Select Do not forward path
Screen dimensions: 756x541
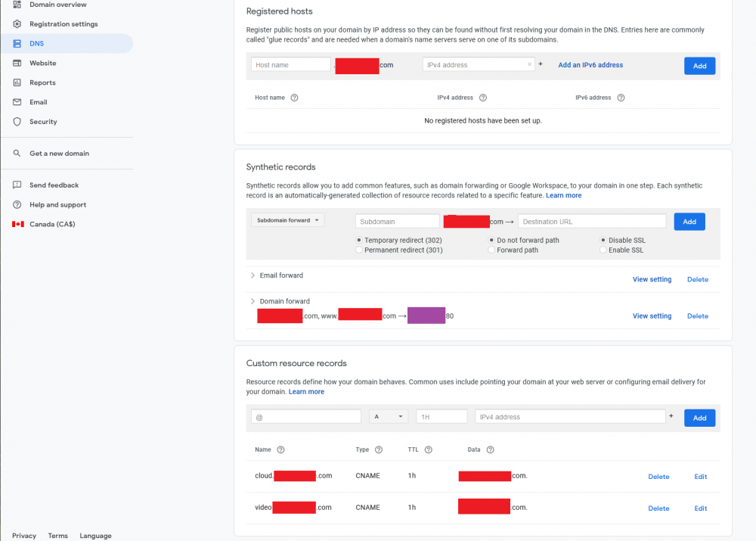[491, 240]
